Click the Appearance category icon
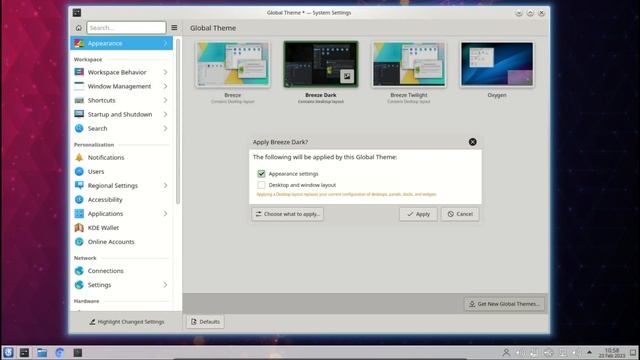This screenshot has height=360, width=640. click(79, 43)
